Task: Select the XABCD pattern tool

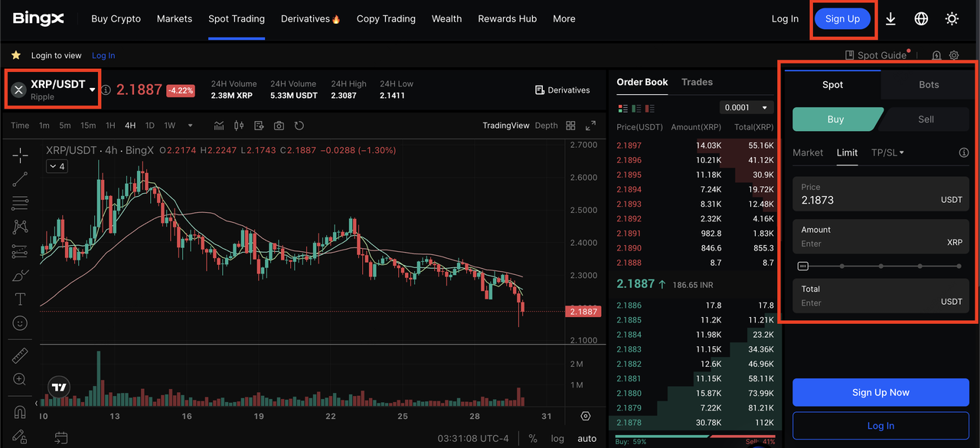Action: [20, 227]
